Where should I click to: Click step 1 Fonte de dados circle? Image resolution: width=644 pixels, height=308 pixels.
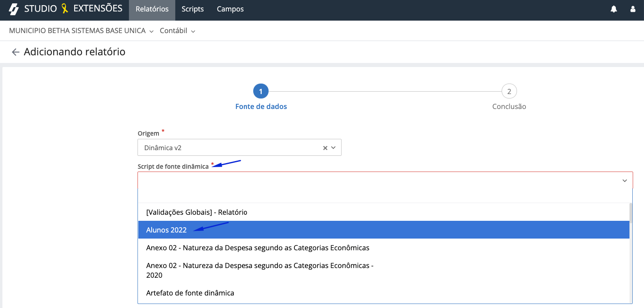[x=261, y=91]
